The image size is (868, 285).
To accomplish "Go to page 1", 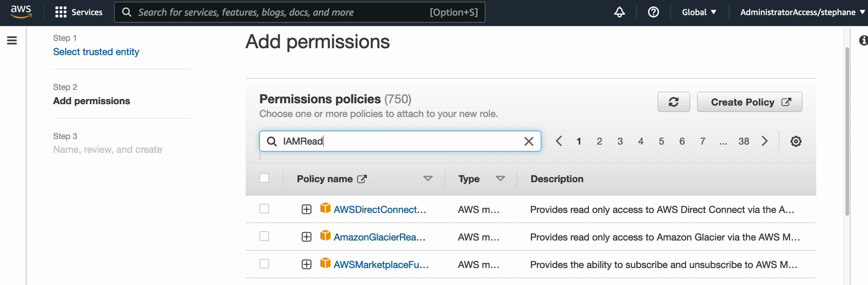I will [579, 141].
